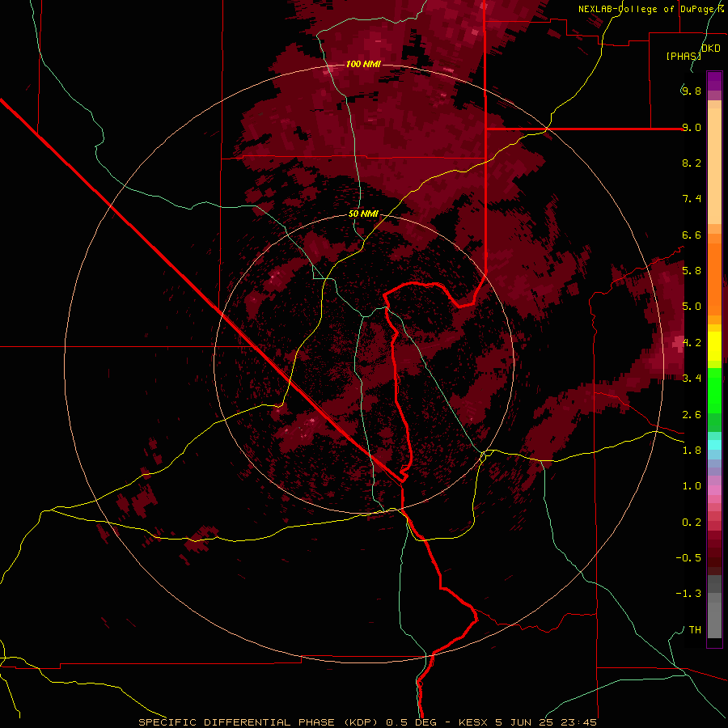728x728 pixels.
Task: Pick the purple band topping the color bar
Action: click(x=714, y=81)
